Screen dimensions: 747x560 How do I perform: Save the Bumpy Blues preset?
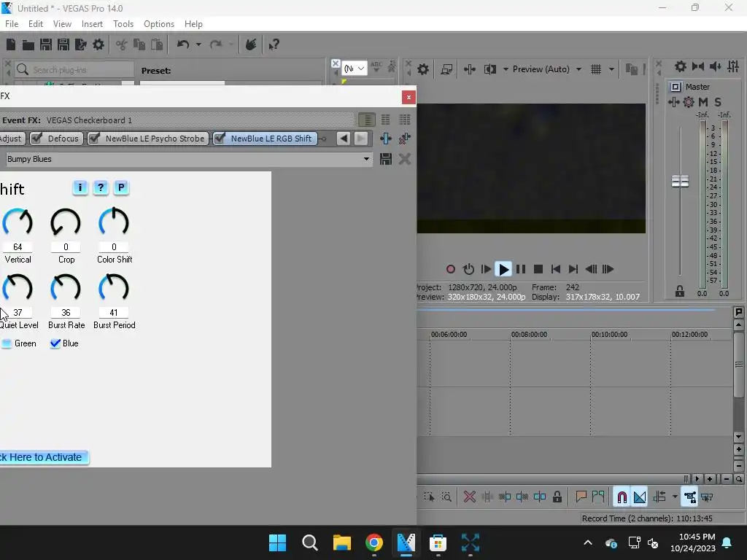(x=386, y=159)
